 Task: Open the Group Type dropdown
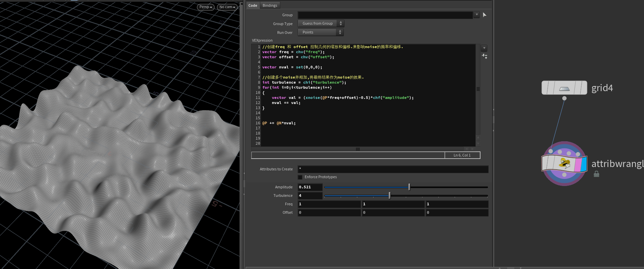click(321, 23)
